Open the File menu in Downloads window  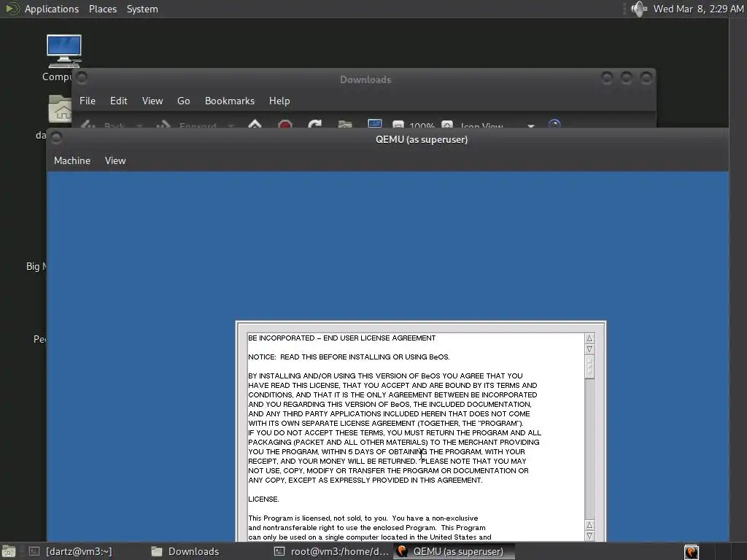(88, 101)
